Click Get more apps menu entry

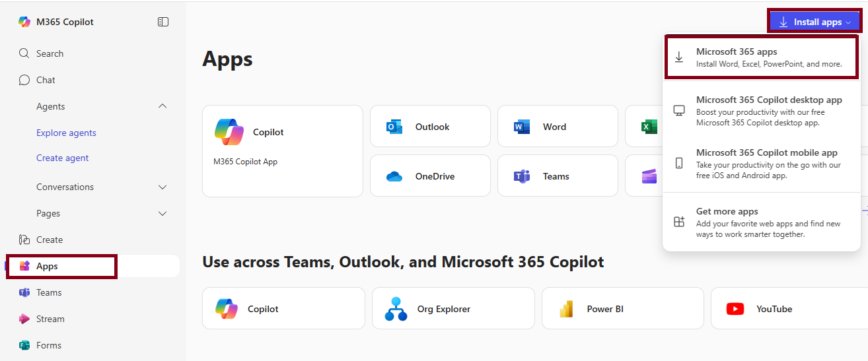pyautogui.click(x=761, y=222)
